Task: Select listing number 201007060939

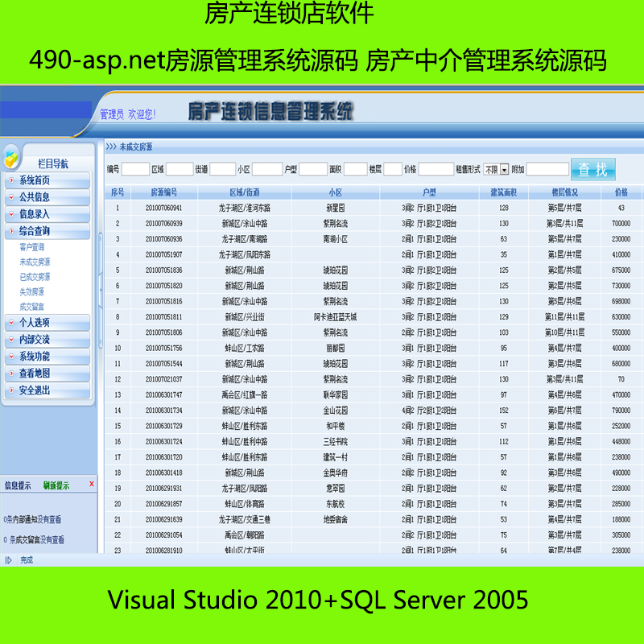Action: click(164, 224)
